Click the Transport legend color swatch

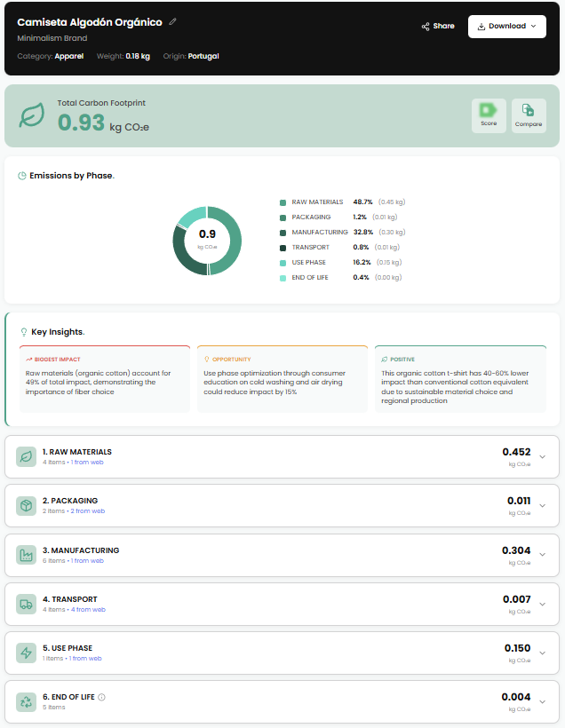[282, 248]
